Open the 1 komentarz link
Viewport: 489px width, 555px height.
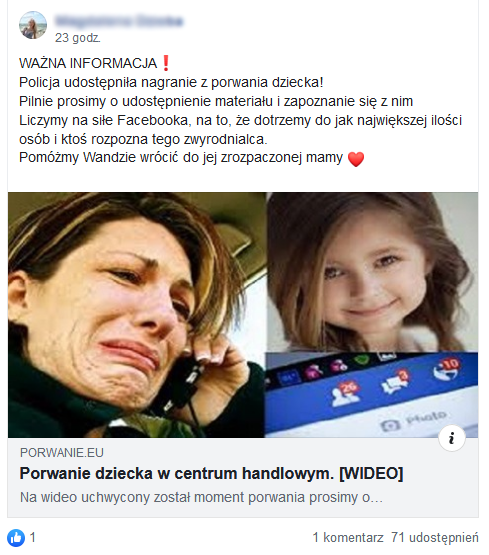click(348, 538)
